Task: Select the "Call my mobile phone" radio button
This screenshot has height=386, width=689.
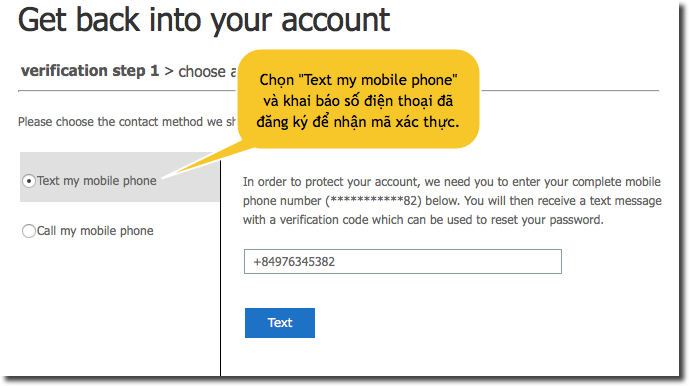Action: tap(29, 231)
